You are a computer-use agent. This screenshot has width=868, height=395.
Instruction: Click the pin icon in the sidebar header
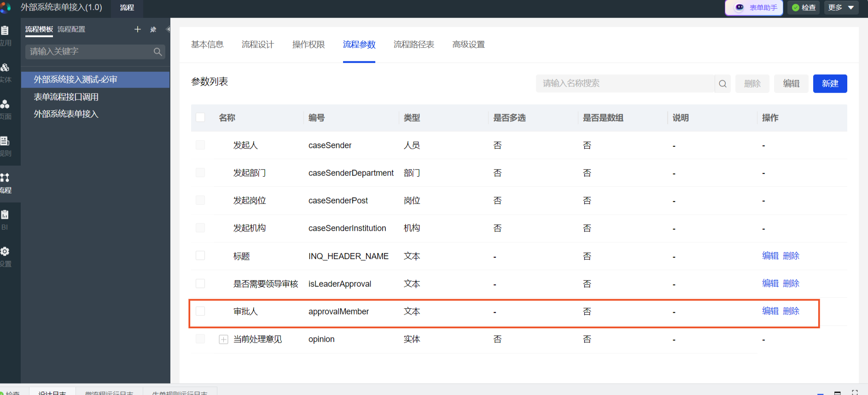[153, 29]
